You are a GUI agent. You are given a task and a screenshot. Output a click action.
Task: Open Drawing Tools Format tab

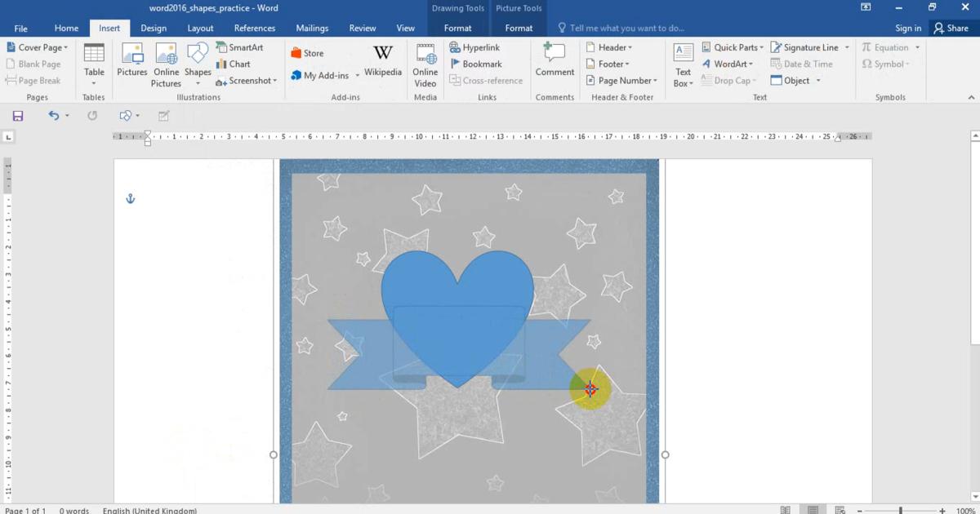pyautogui.click(x=458, y=28)
